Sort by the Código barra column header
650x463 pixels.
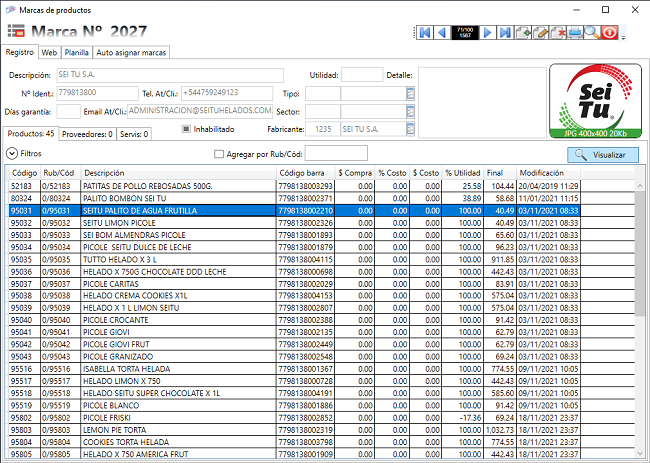coord(305,173)
